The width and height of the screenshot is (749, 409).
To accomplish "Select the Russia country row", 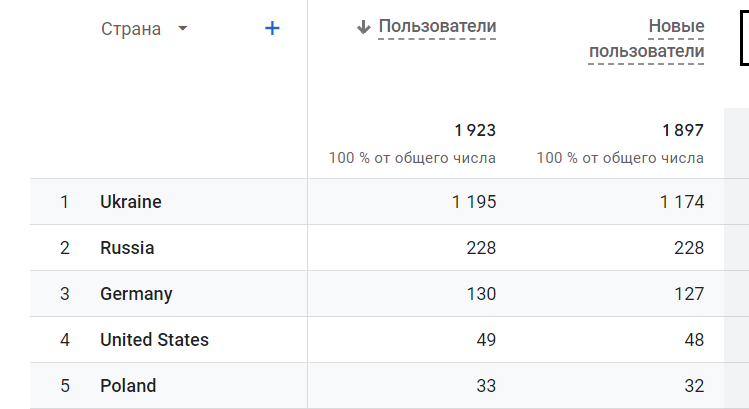I will (127, 248).
